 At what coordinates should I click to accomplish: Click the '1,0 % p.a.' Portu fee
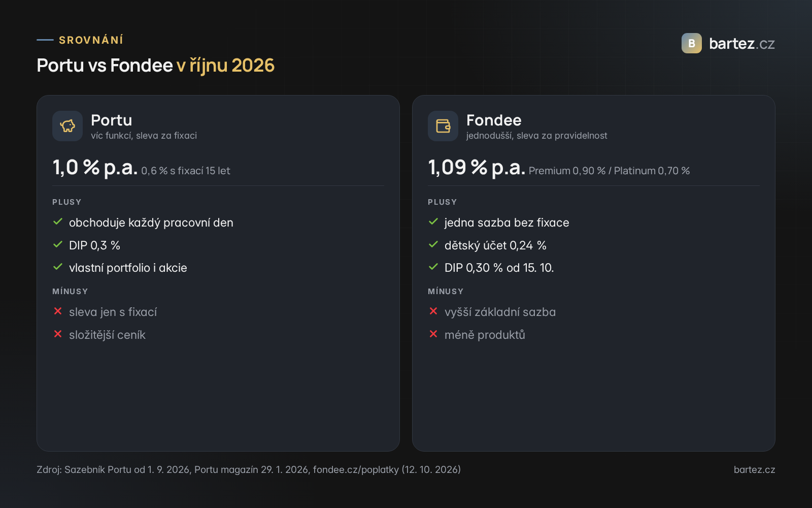coord(95,167)
